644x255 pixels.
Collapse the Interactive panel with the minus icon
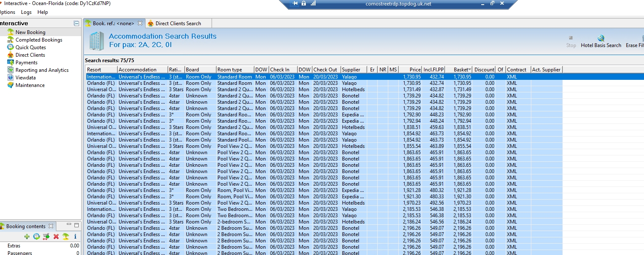[x=76, y=24]
